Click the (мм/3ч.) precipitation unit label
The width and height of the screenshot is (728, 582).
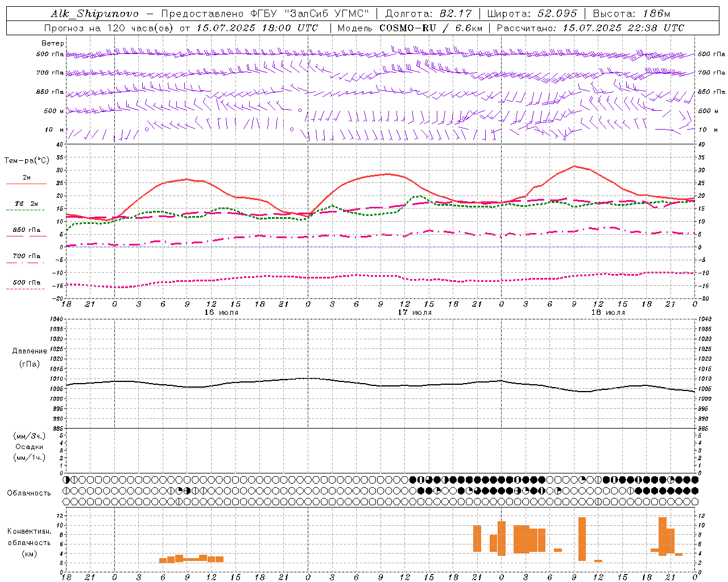30,436
